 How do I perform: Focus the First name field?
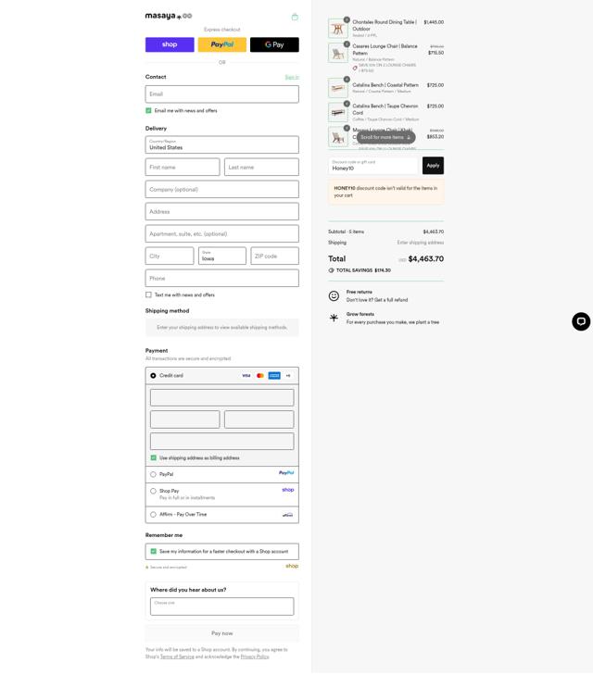tap(183, 167)
